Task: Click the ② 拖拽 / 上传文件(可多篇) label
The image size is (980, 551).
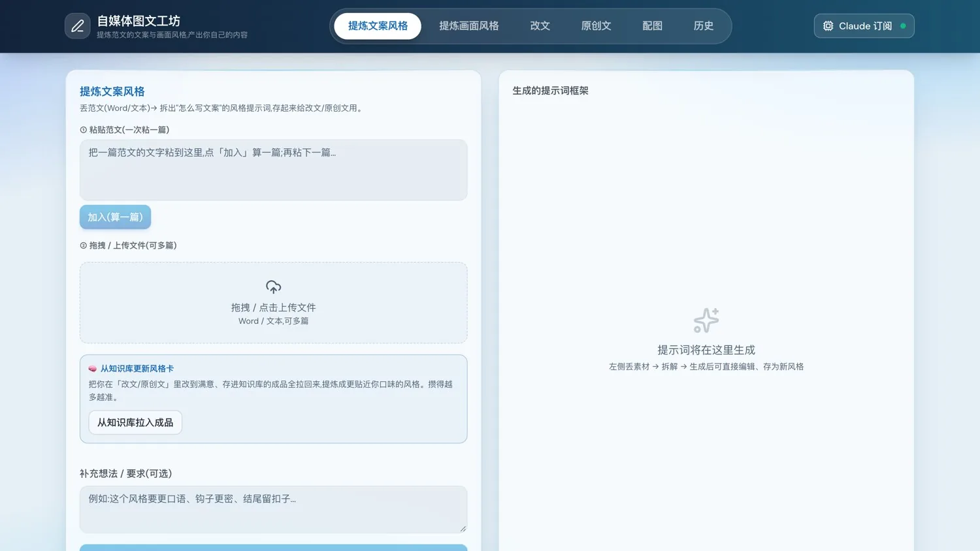Action: (128, 245)
